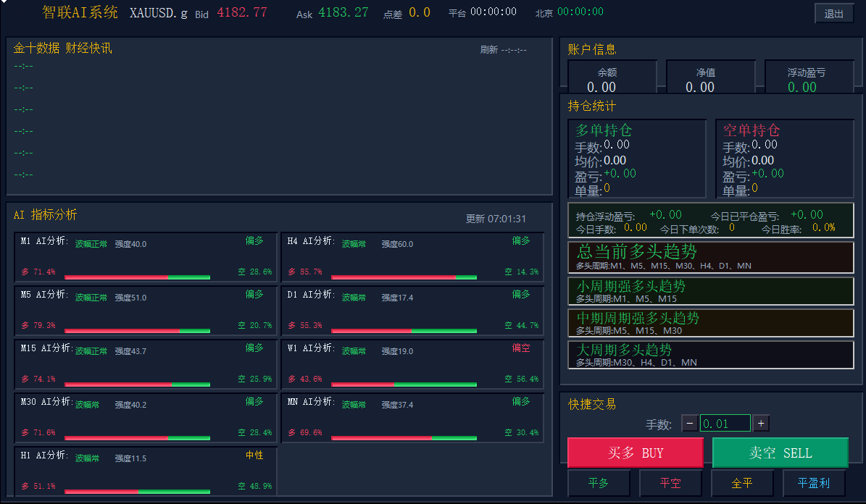Click the 净值 equity box
The height and width of the screenshot is (504, 866).
click(710, 77)
